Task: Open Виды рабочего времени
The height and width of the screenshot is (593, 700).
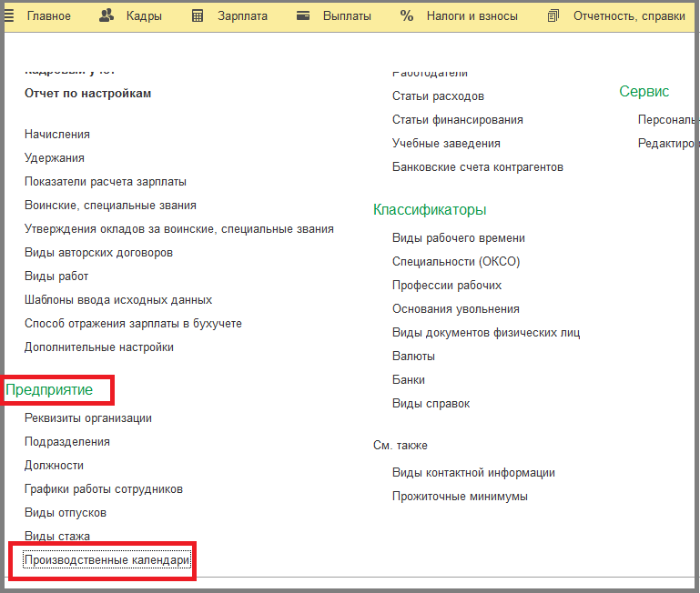Action: [x=459, y=238]
